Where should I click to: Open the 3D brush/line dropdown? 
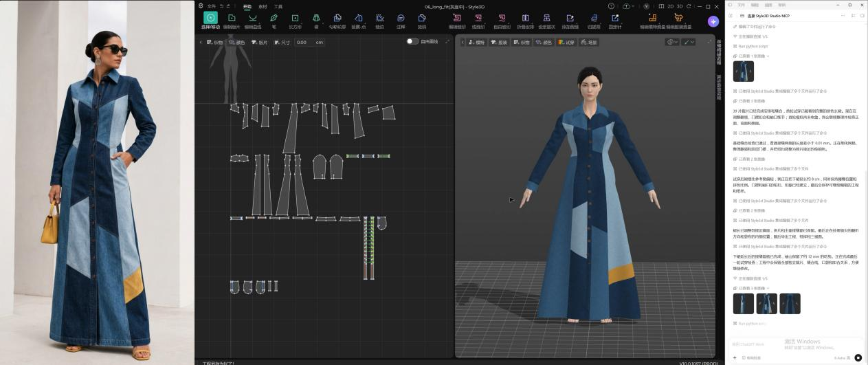(x=689, y=42)
